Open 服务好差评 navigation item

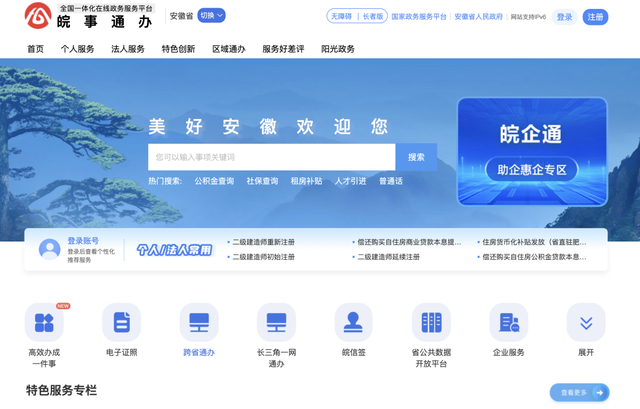click(x=283, y=49)
